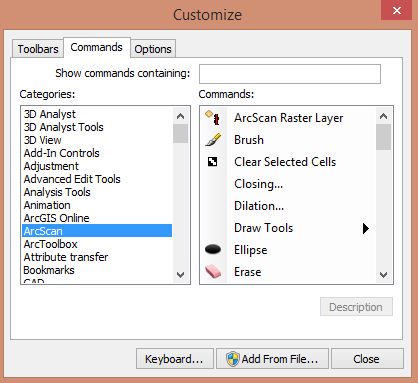Select Clear Selected Cells command
Screen dimensions: 418x383
(x=285, y=162)
